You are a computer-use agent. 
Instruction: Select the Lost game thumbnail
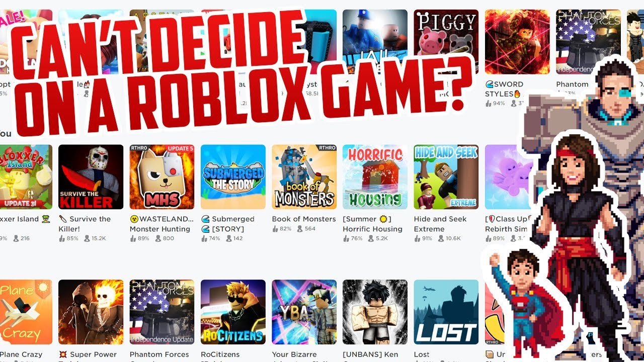pos(446,312)
